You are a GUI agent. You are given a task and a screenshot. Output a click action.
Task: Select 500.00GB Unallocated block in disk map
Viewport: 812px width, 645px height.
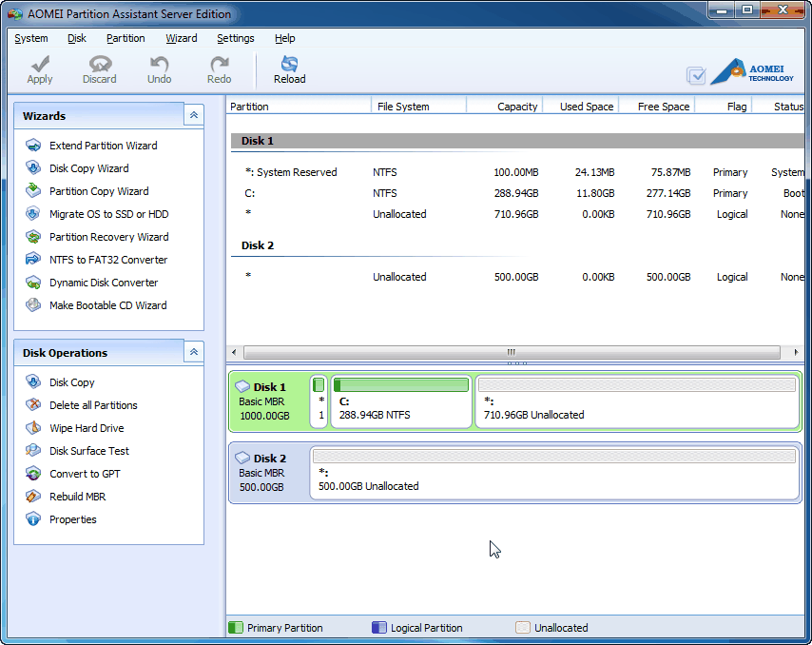click(x=554, y=473)
